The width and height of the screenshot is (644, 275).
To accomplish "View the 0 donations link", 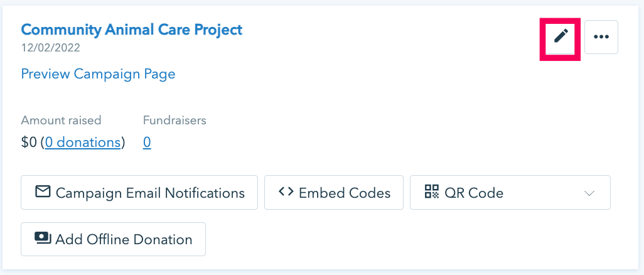I will (x=83, y=143).
